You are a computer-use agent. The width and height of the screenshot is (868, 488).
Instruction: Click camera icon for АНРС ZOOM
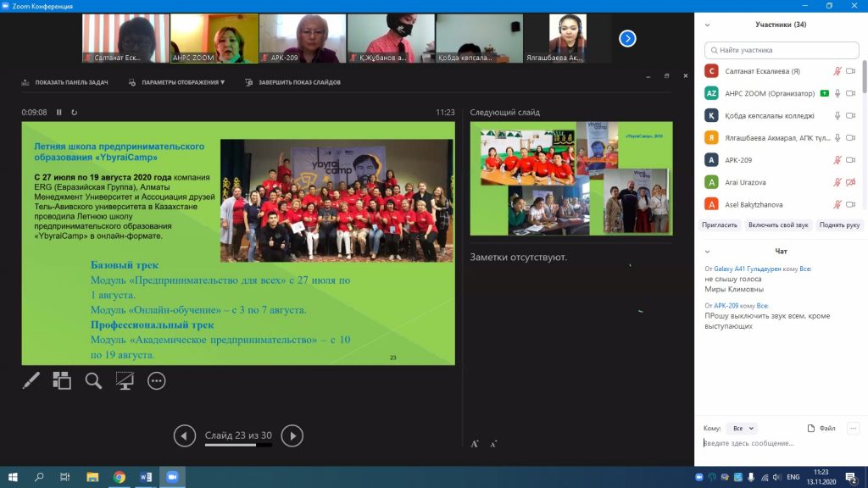(851, 93)
